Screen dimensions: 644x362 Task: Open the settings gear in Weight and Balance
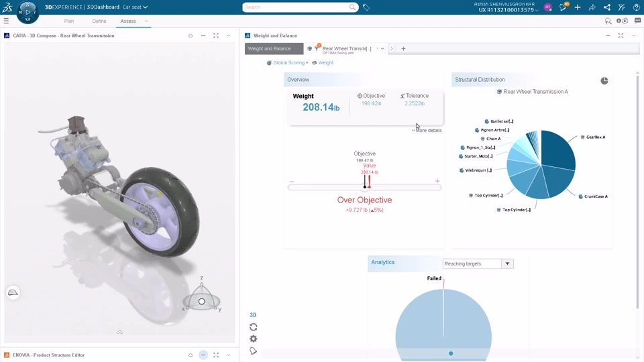pos(254,339)
